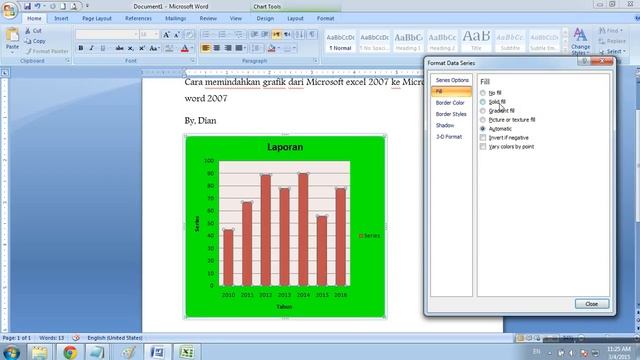Open the References ribbon tab

pos(138,18)
